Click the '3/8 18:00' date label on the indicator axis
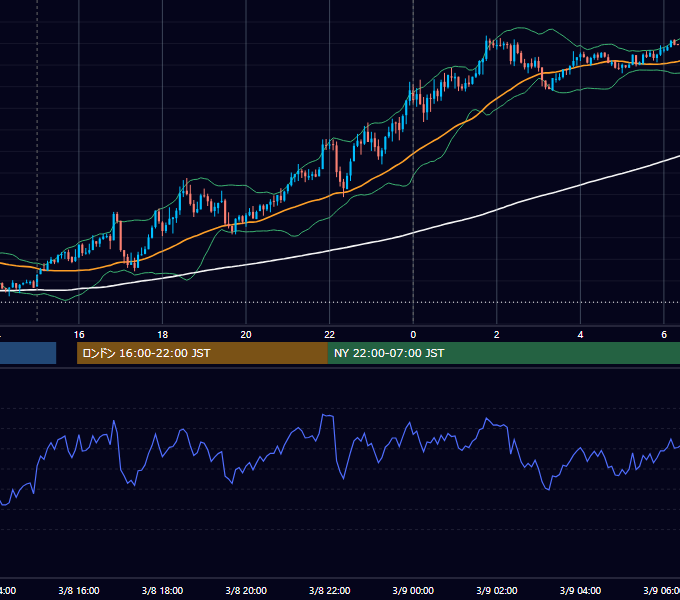680x600 pixels. pos(163,591)
